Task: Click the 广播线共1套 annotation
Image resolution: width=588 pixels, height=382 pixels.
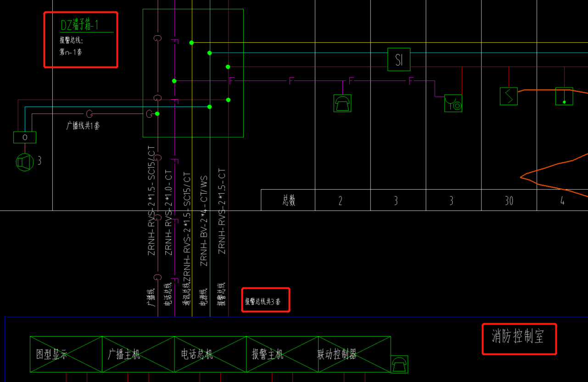Action: tap(83, 125)
